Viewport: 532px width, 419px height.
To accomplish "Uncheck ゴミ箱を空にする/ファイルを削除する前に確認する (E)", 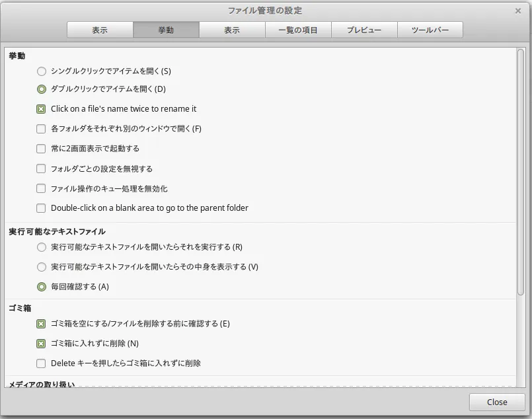I will click(41, 324).
